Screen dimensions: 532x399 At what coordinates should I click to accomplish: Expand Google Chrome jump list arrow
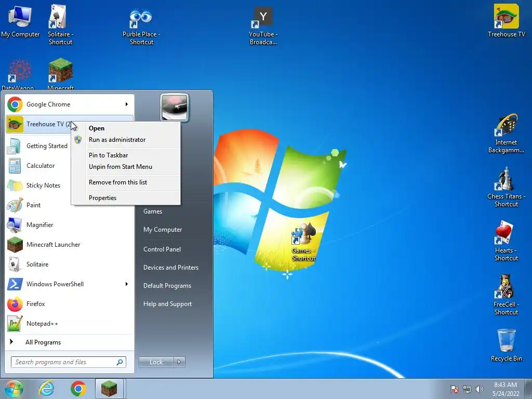click(127, 104)
